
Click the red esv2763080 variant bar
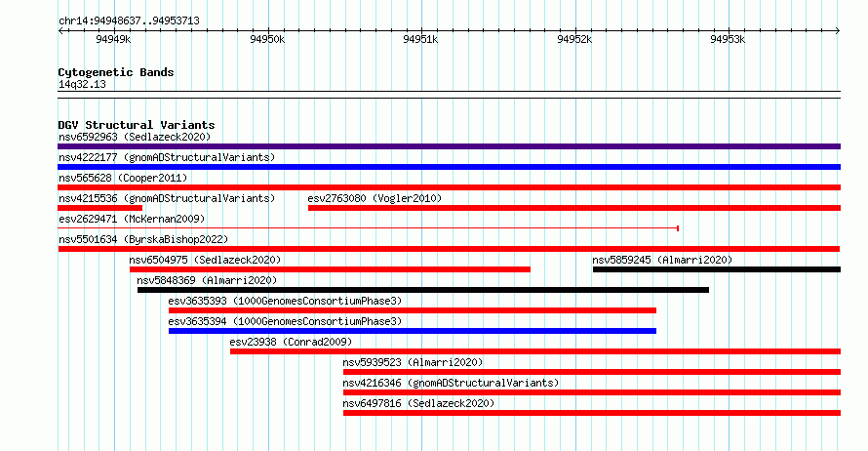coord(574,208)
